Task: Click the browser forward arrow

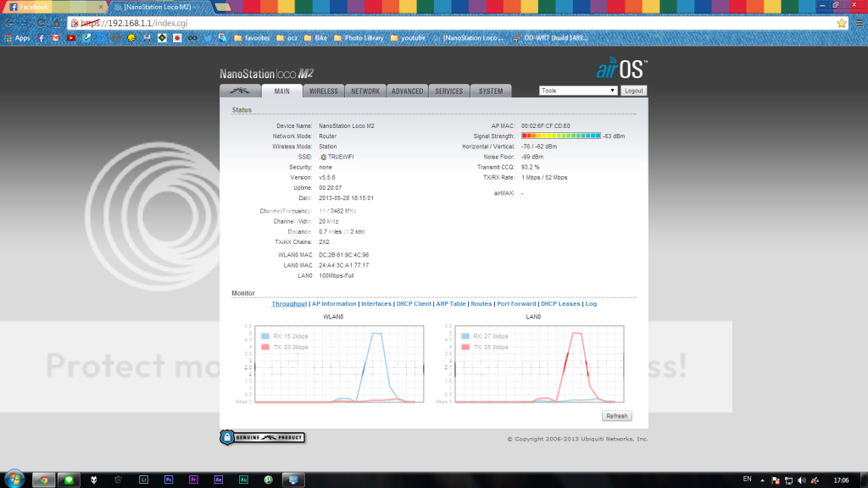Action: (x=25, y=23)
